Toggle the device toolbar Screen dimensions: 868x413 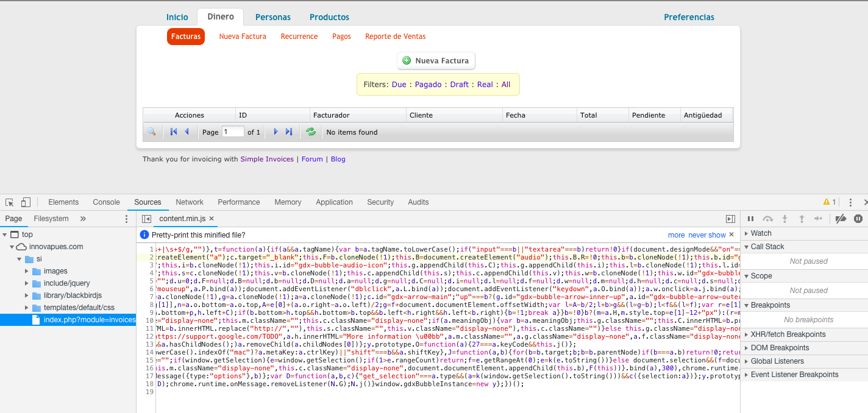(25, 202)
